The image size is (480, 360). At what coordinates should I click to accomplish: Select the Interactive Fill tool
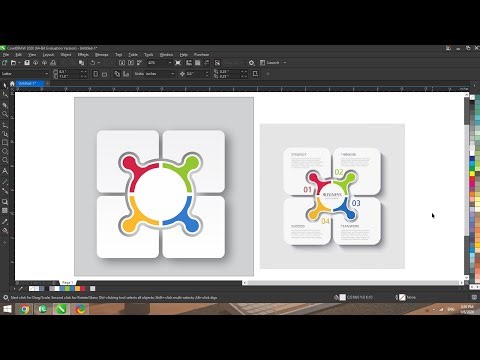5,230
